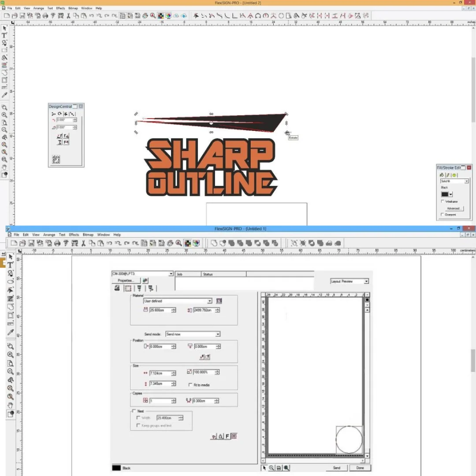476x476 pixels.
Task: Select the pan hand tool in the lower toolbox
Action: tap(11, 405)
